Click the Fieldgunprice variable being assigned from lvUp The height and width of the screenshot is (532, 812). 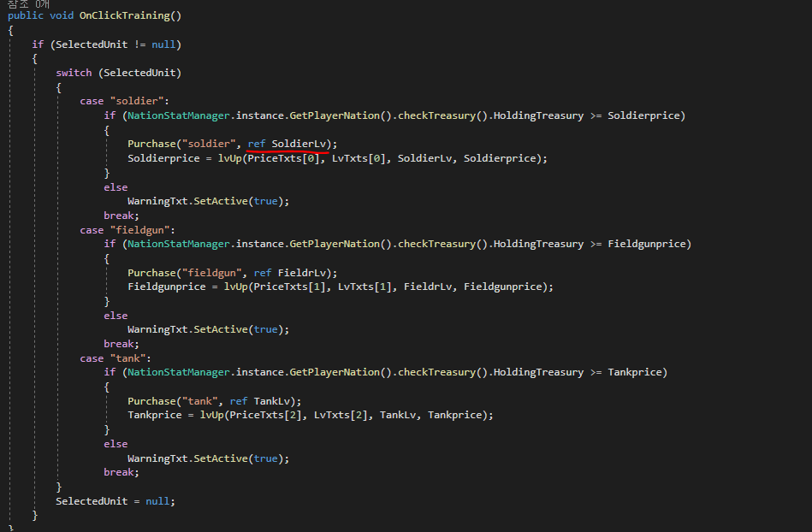point(167,287)
